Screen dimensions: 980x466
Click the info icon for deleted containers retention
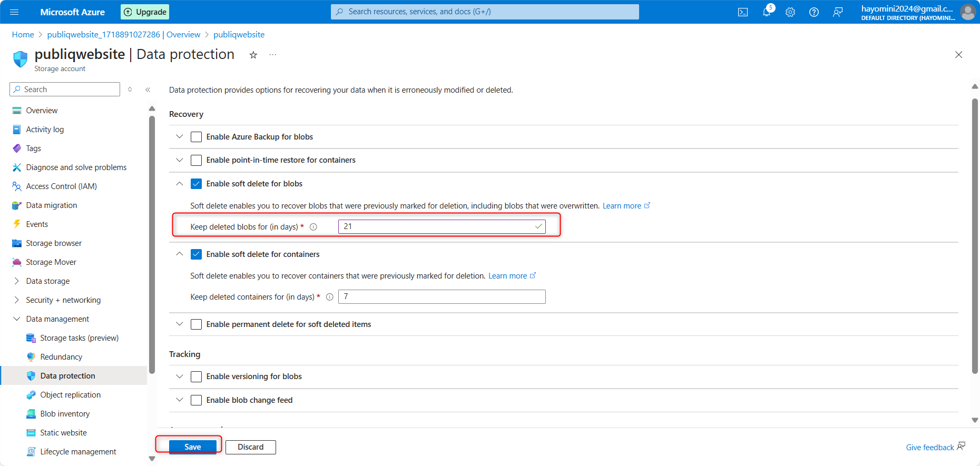(x=330, y=297)
